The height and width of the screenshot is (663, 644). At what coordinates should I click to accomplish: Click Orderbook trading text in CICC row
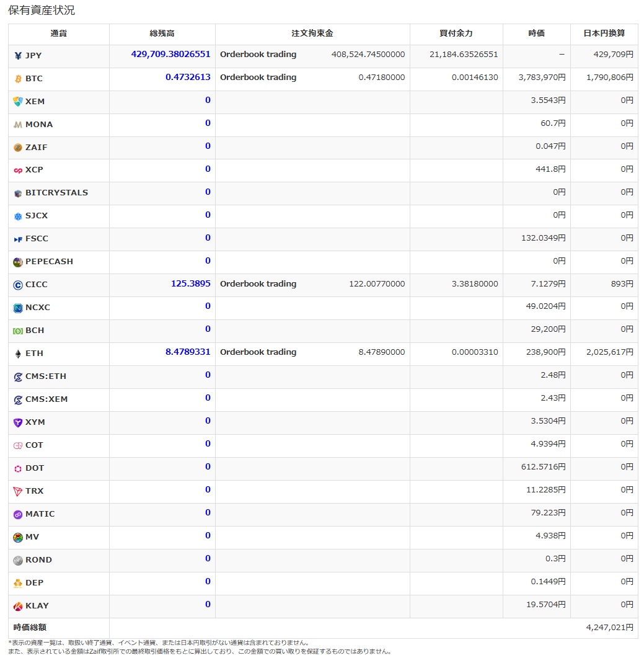(258, 284)
